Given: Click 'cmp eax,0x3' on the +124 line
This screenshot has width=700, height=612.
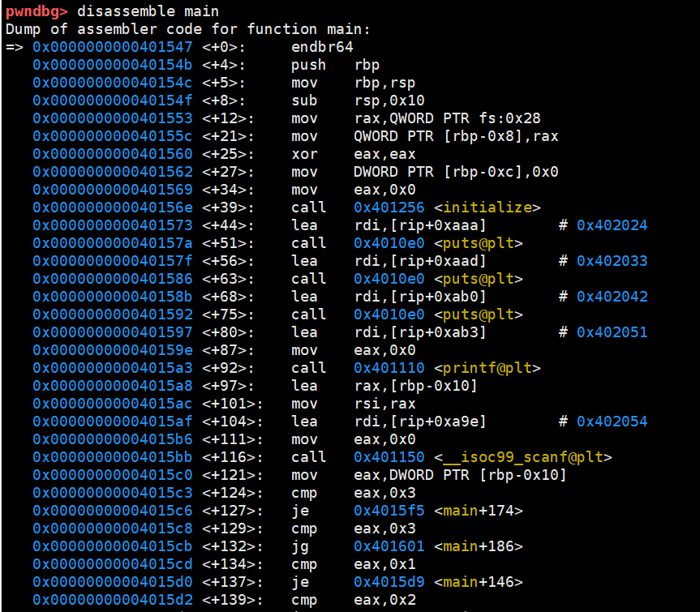Looking at the screenshot, I should [x=353, y=493].
